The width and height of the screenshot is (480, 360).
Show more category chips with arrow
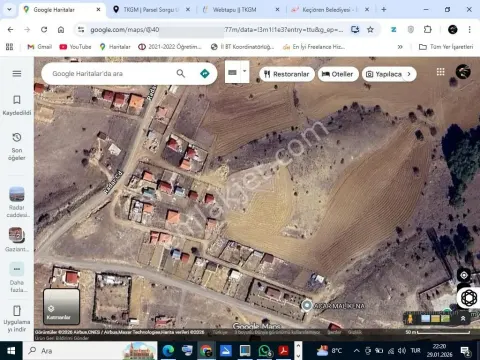click(x=409, y=74)
